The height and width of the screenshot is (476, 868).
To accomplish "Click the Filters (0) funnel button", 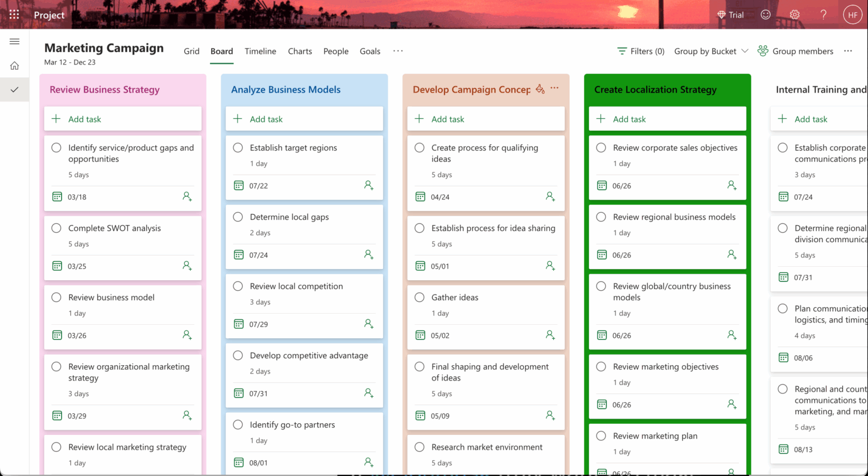I will click(640, 51).
